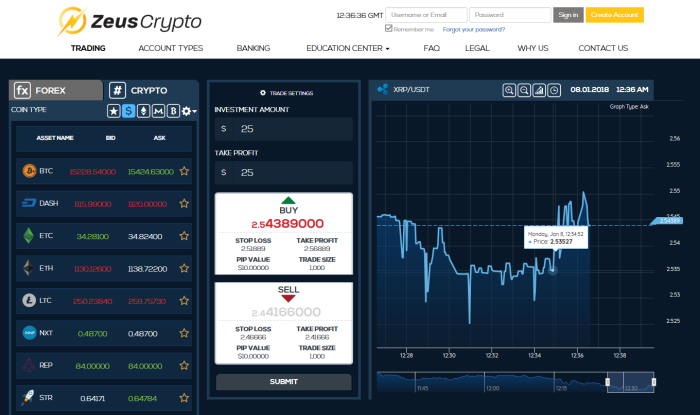The height and width of the screenshot is (415, 700).
Task: Grab the left range navigator handle
Action: [x=607, y=382]
